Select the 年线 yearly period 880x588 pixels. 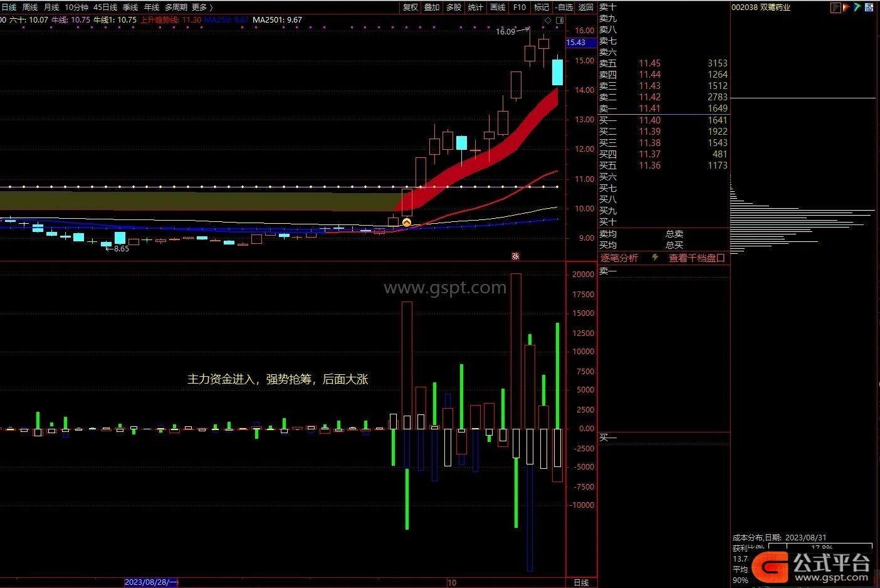[152, 7]
